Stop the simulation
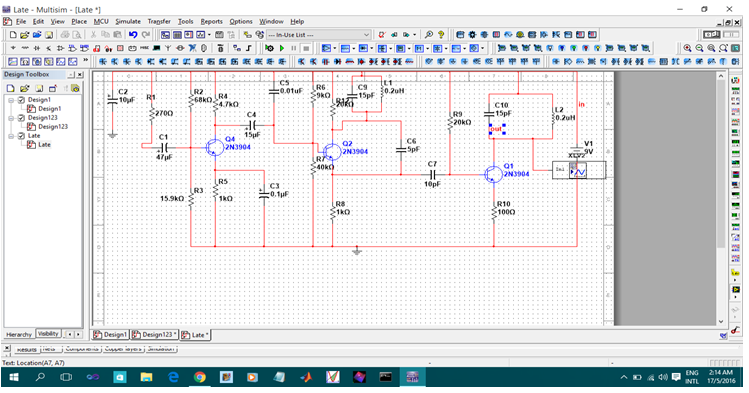Viewport: 749px width, 393px height. coord(306,48)
